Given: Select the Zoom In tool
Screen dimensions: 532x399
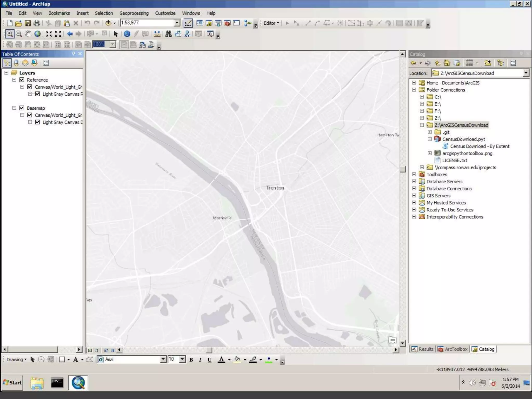Looking at the screenshot, I should click(x=9, y=34).
